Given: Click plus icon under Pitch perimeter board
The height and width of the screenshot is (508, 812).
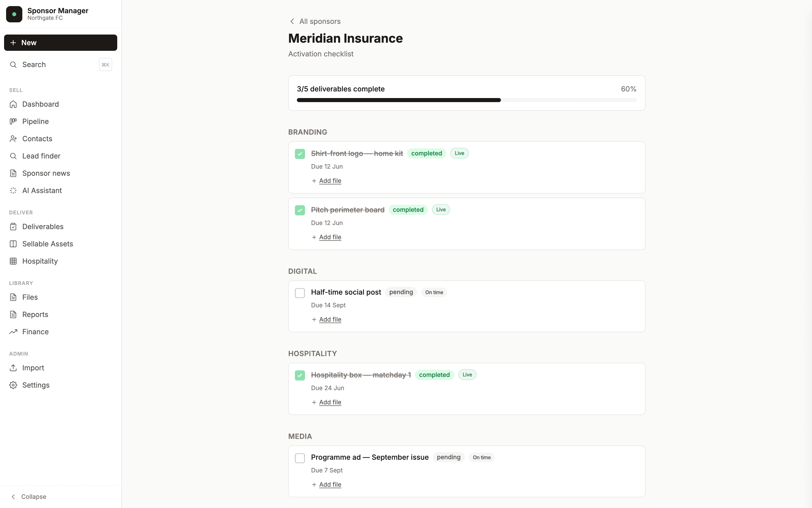Looking at the screenshot, I should (x=314, y=237).
